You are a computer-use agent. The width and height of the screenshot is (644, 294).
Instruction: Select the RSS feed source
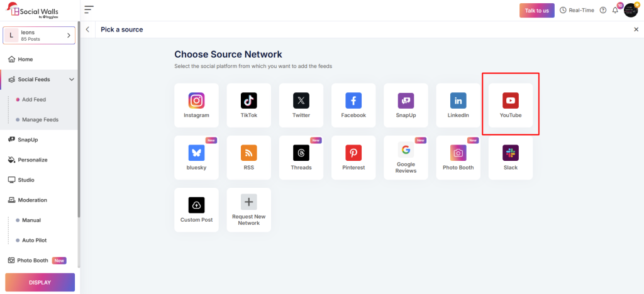(x=248, y=157)
